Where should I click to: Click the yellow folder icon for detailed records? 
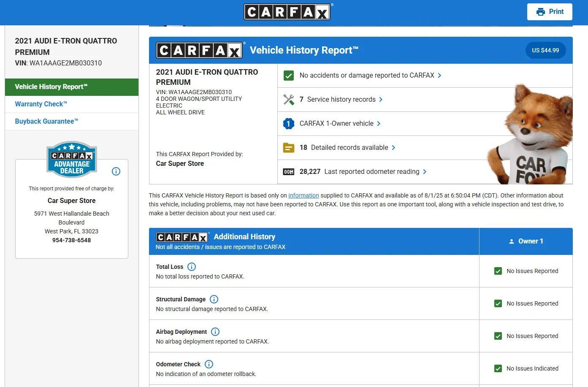289,148
